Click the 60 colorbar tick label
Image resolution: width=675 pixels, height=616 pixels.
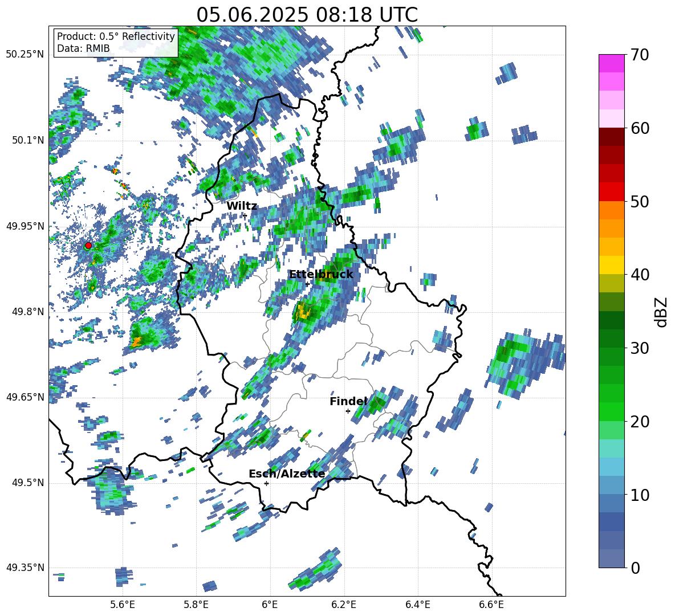[x=640, y=128]
